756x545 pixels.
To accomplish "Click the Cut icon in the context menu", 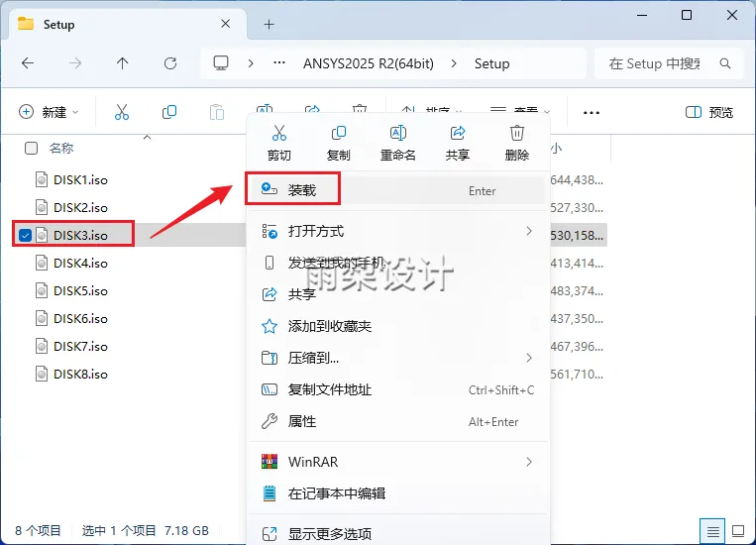I will [x=279, y=133].
